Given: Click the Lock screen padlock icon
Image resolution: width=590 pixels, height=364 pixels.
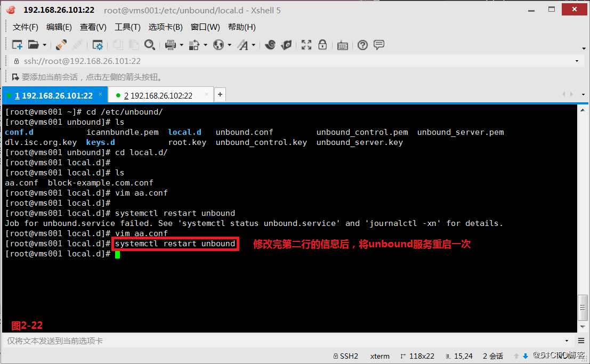Looking at the screenshot, I should pyautogui.click(x=322, y=45).
